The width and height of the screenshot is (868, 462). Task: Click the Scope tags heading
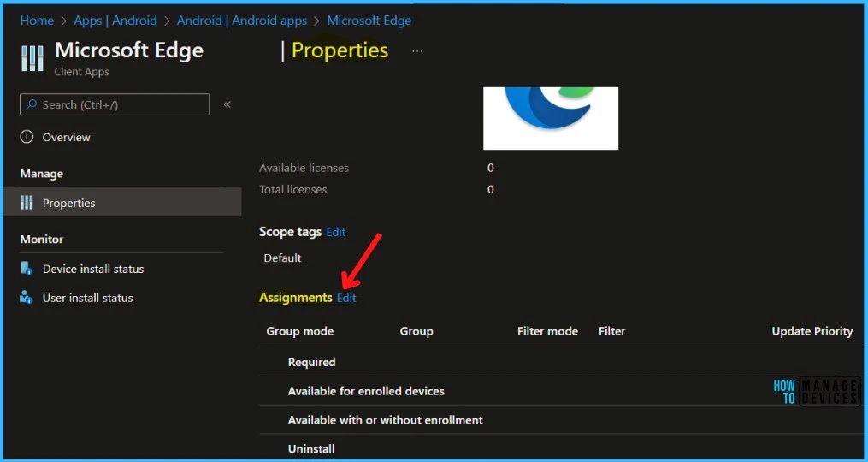[291, 232]
